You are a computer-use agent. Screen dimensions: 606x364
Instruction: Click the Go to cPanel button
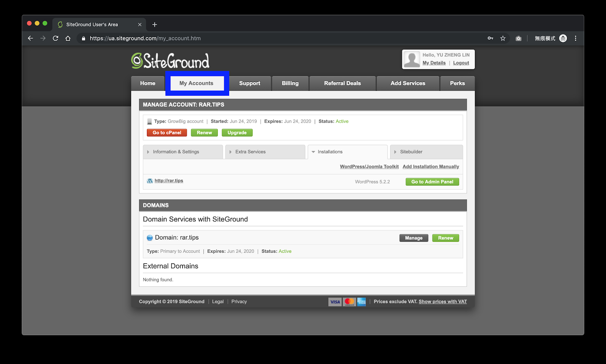coord(167,133)
